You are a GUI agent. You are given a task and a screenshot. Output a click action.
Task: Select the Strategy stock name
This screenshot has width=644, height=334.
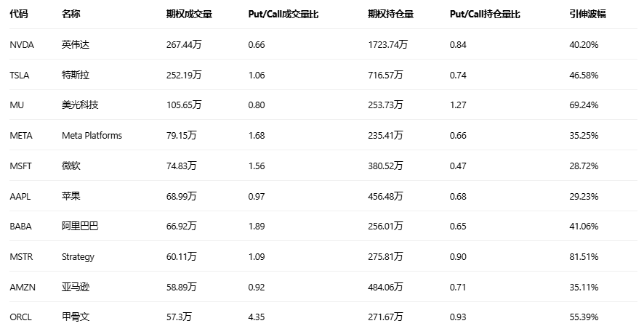(78, 256)
